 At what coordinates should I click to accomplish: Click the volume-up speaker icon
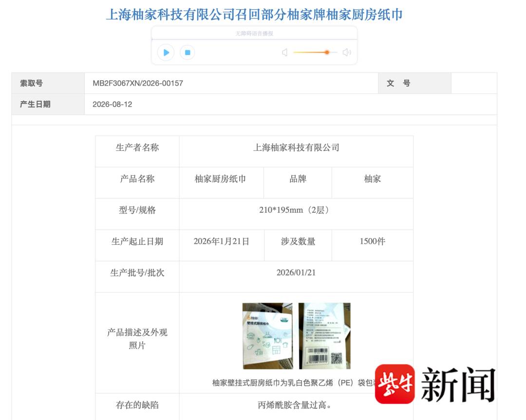(x=347, y=52)
